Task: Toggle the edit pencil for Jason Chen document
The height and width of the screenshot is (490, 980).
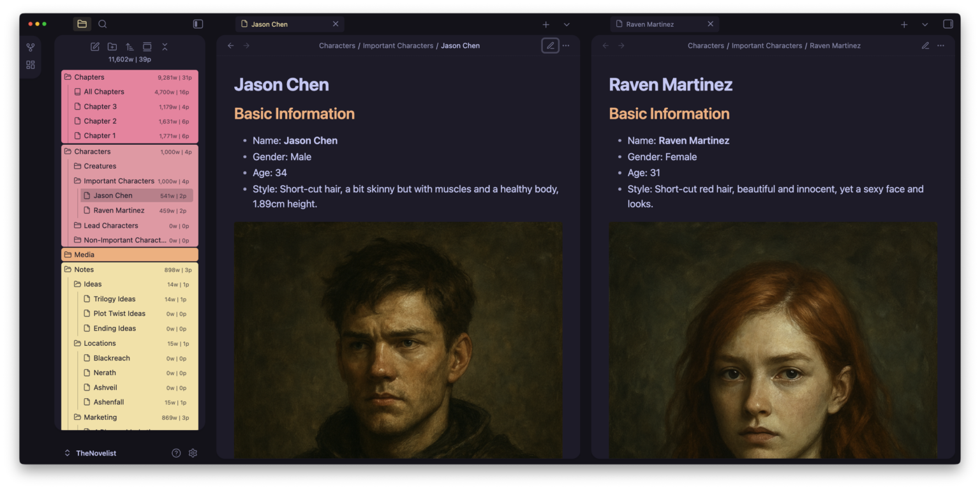Action: [549, 45]
